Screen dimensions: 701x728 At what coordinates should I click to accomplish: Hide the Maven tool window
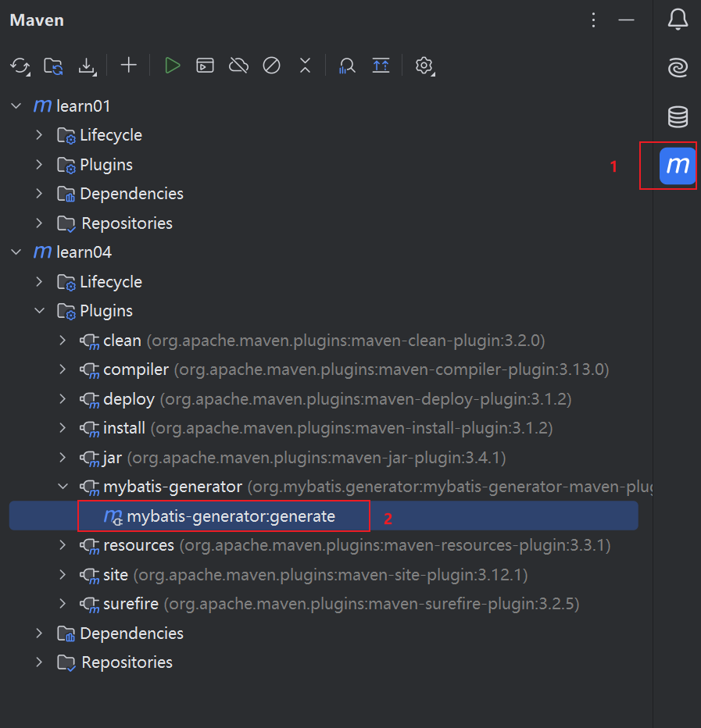pos(626,20)
